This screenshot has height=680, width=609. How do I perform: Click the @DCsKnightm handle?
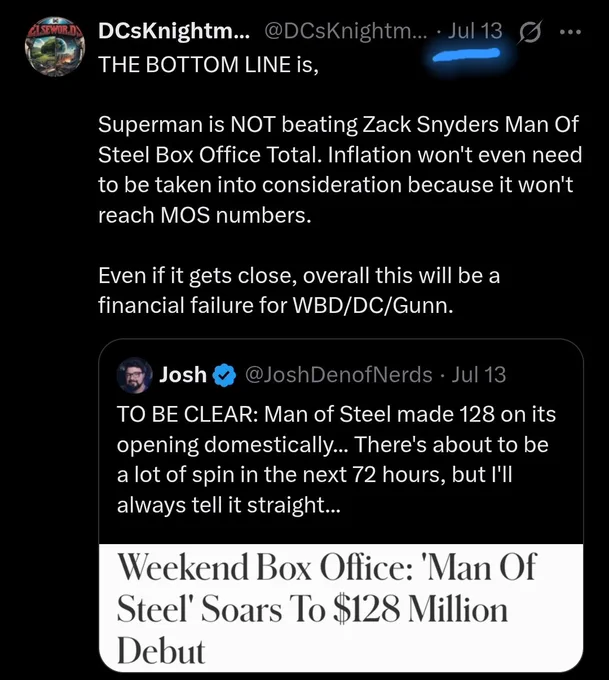pos(346,31)
